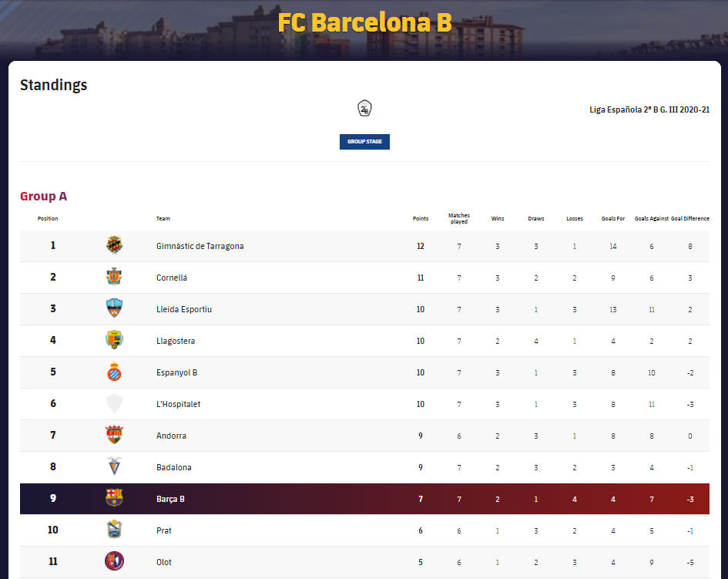Viewport: 728px width, 579px height.
Task: Open the L'Hospitalet team page
Action: click(x=178, y=403)
